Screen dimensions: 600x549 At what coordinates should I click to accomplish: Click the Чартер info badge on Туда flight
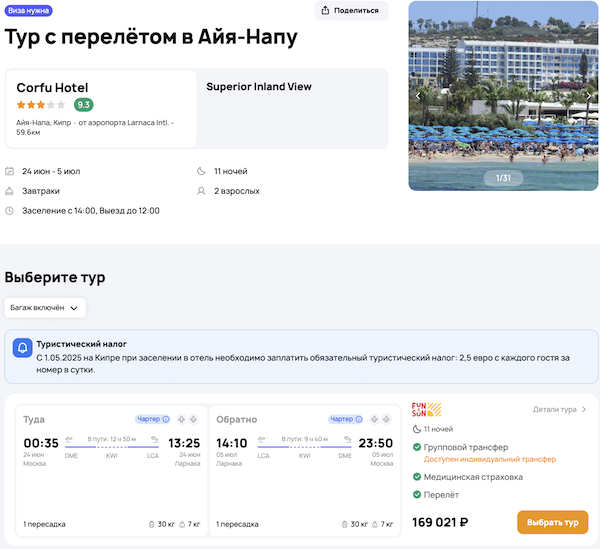152,419
